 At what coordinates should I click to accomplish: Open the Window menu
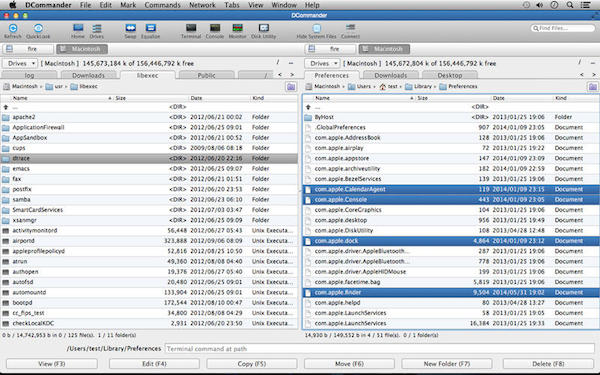click(284, 5)
